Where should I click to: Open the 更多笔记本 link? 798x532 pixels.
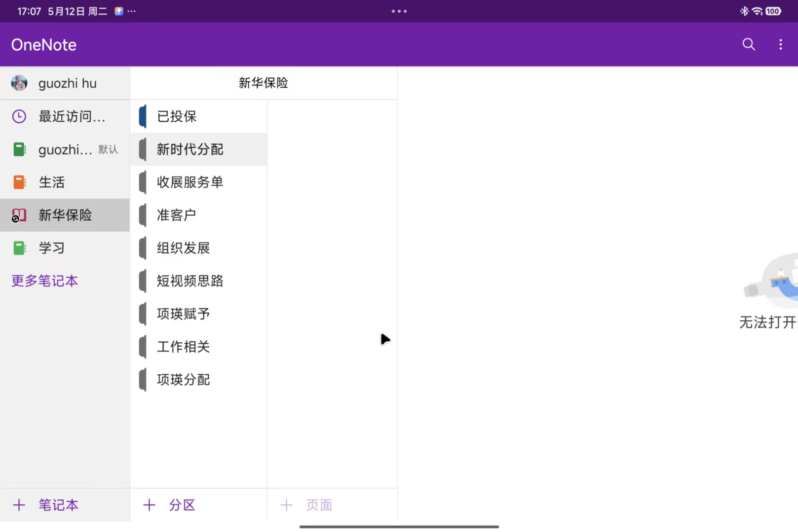tap(45, 281)
